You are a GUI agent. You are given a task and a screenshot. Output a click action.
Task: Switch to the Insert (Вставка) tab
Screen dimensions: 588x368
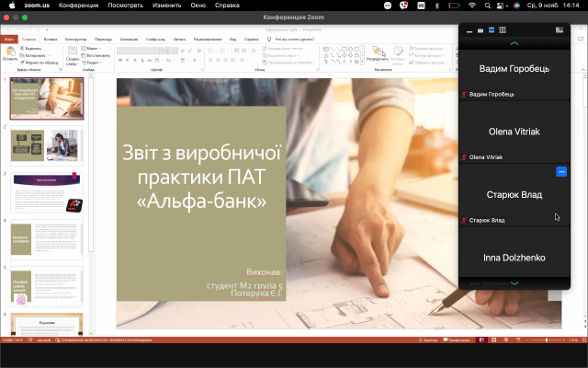51,39
